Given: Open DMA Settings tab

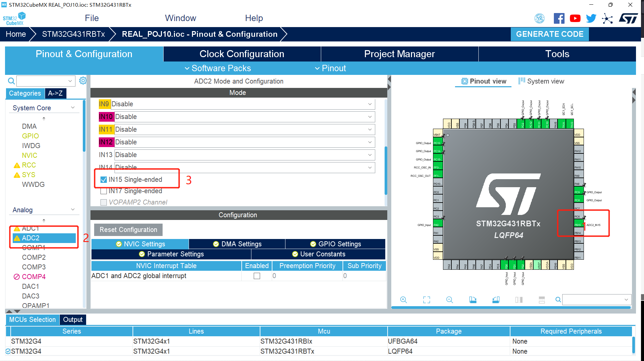Looking at the screenshot, I should tap(237, 244).
